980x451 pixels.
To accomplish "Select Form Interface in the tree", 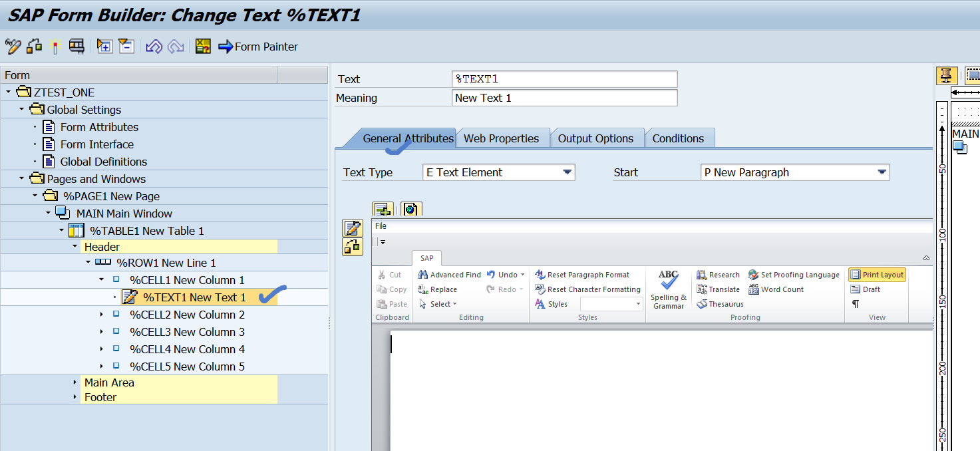I will 96,144.
